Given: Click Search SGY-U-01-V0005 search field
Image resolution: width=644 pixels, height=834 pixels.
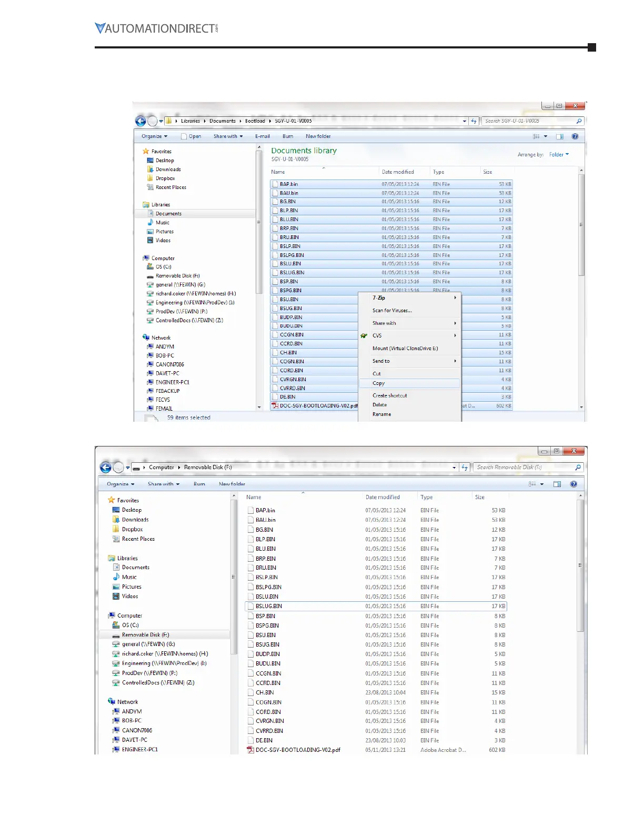Looking at the screenshot, I should pyautogui.click(x=532, y=121).
